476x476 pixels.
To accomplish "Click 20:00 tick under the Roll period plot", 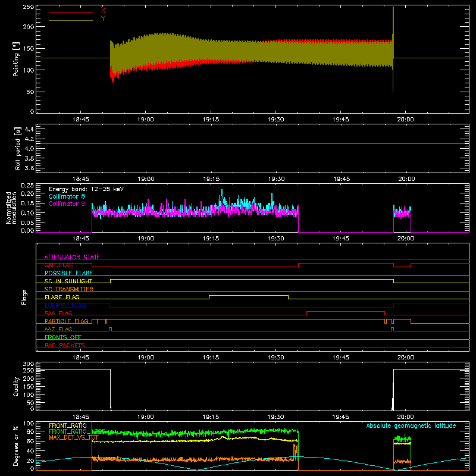I will [406, 179].
